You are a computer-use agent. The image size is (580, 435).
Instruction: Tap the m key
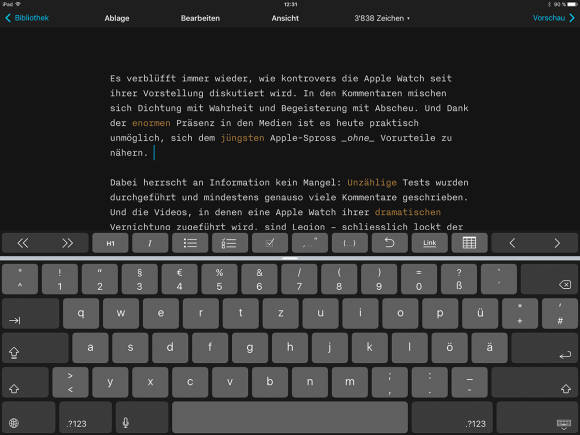350,382
